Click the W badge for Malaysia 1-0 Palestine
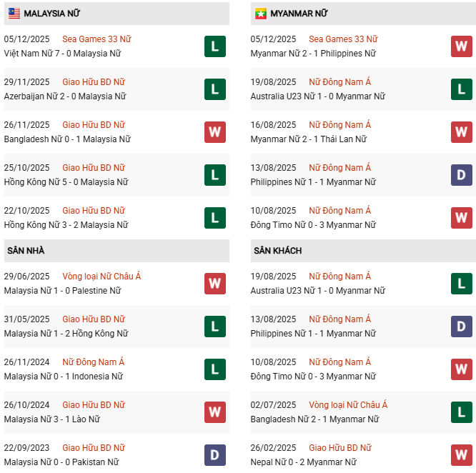The width and height of the screenshot is (476, 473). coord(214,284)
